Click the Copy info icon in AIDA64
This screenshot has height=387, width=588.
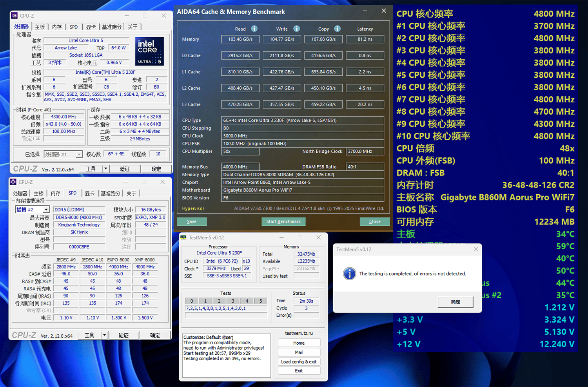[x=337, y=29]
